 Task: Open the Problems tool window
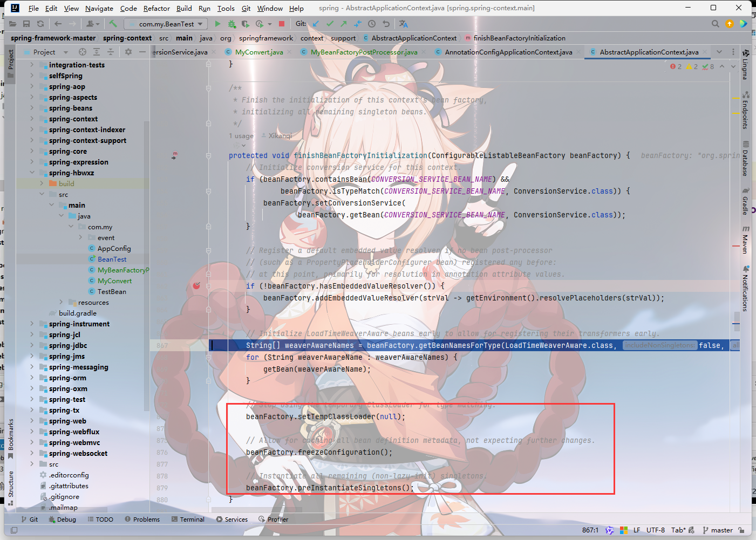pos(142,520)
